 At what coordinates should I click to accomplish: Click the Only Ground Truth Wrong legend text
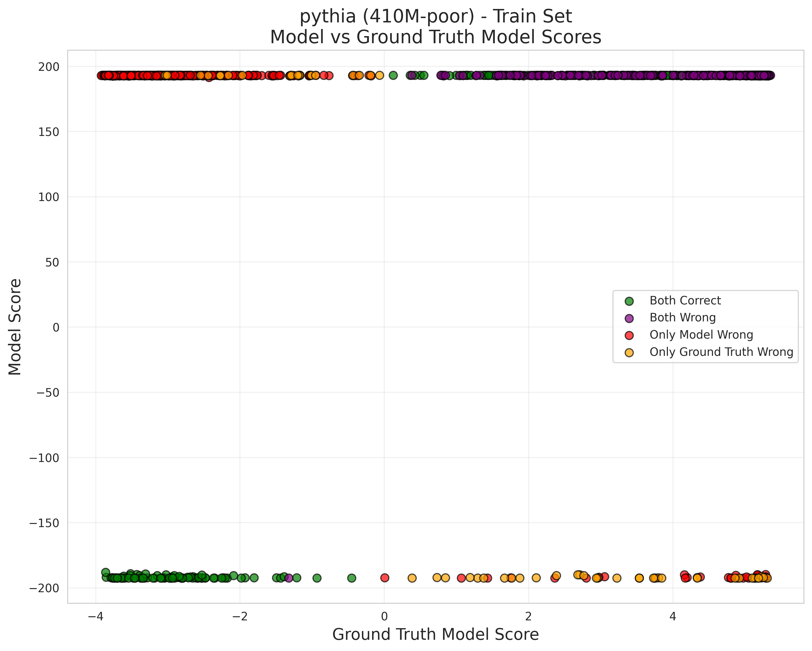(x=721, y=352)
